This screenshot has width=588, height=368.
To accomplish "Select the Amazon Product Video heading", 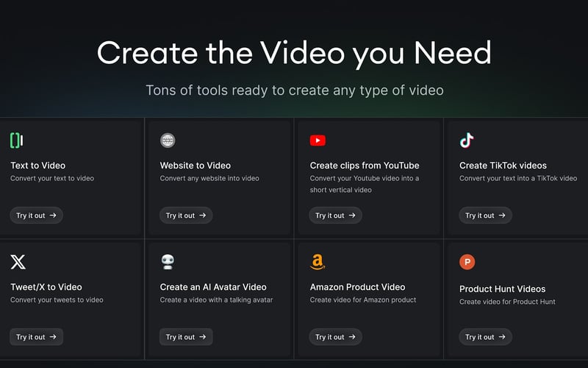I will click(357, 287).
